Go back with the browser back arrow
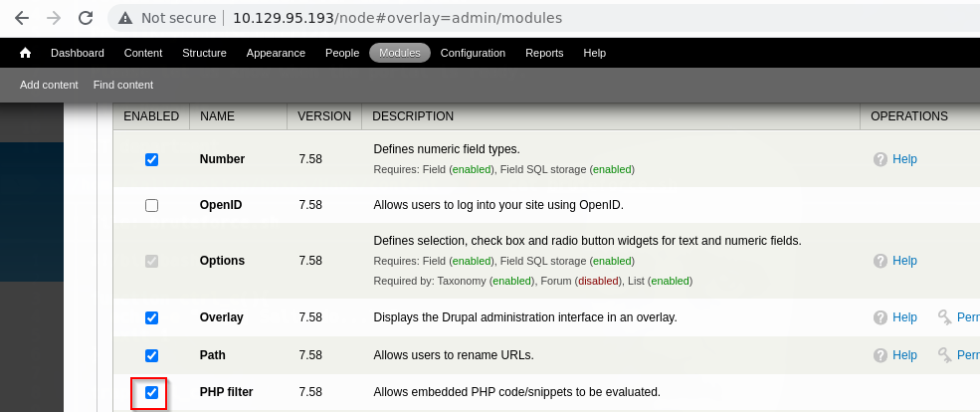Screen dimensions: 980x412 22,18
